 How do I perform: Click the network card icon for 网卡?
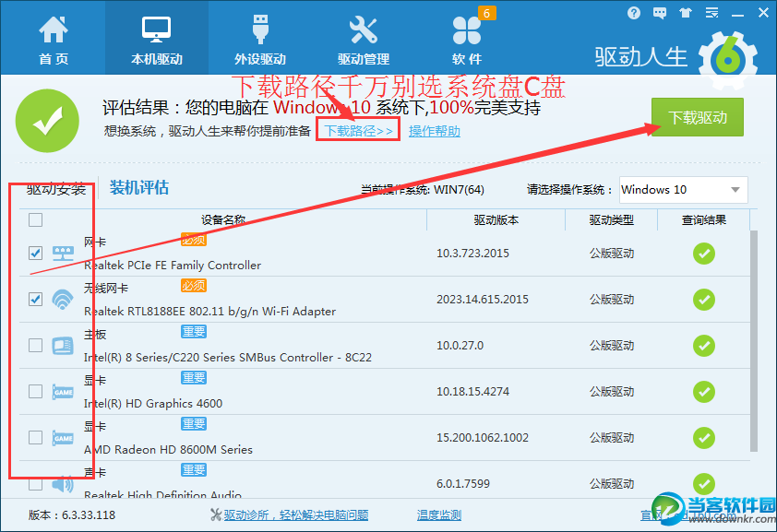click(x=63, y=254)
